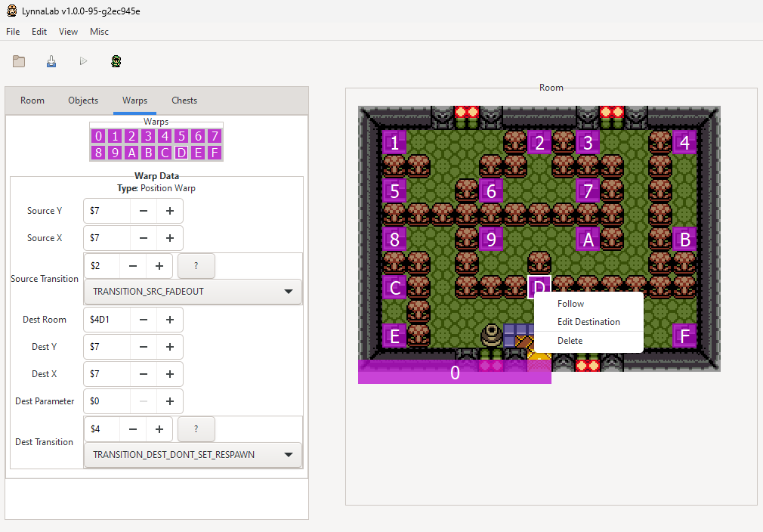Click the Dest Room input field

107,320
